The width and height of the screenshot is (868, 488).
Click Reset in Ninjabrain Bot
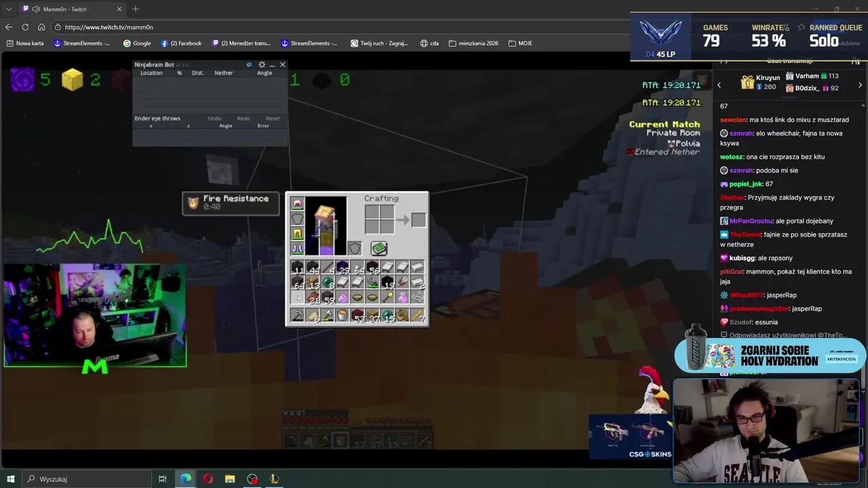273,118
